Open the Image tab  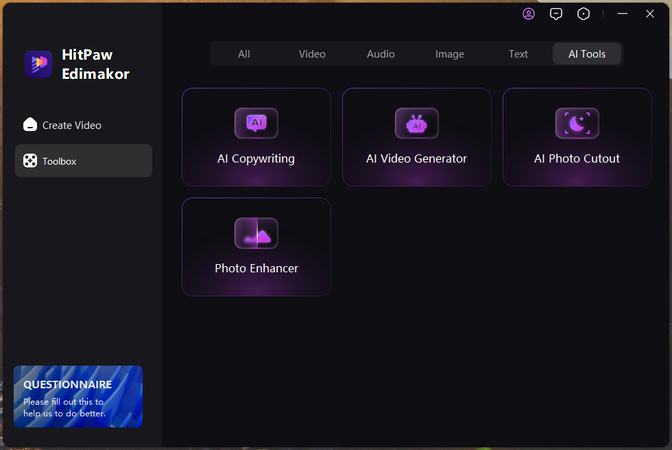click(x=449, y=54)
